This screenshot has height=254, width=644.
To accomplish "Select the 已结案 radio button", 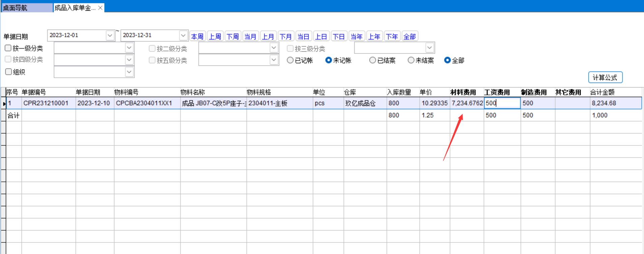I will click(x=373, y=60).
